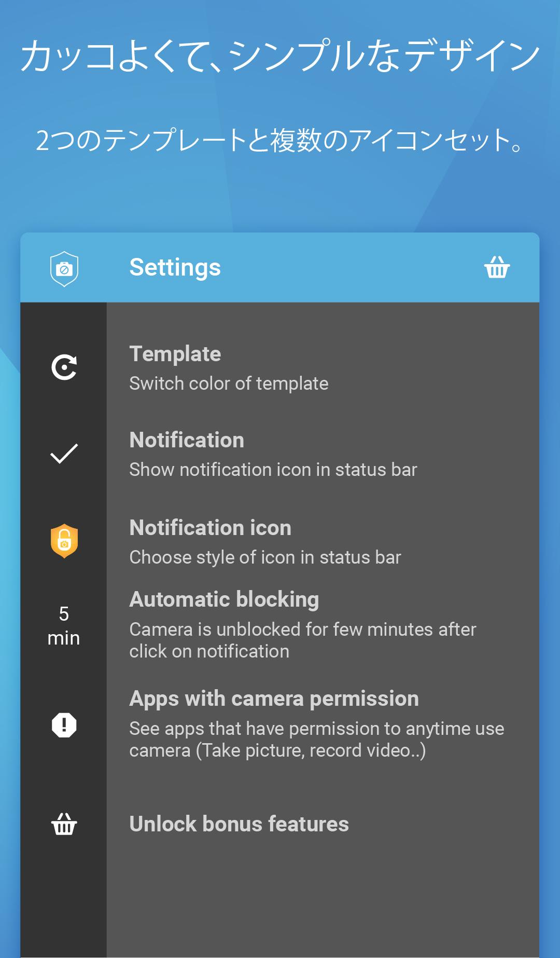This screenshot has width=560, height=958.
Task: Toggle Show notification icon in status bar
Action: point(273,470)
